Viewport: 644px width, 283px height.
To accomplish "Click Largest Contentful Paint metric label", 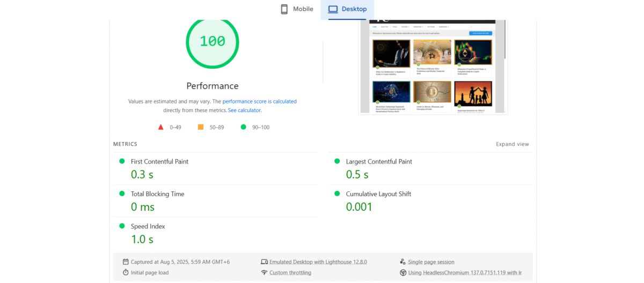I will point(379,161).
